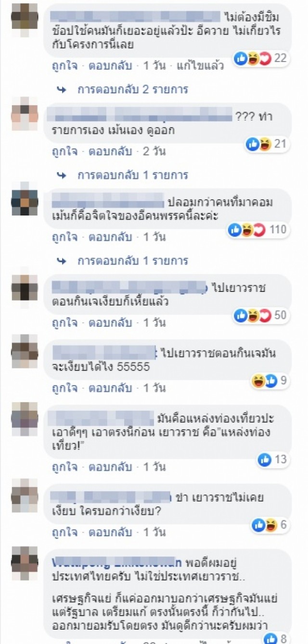Click ตอบกลับ on the 50-reaction comment

click(110, 322)
